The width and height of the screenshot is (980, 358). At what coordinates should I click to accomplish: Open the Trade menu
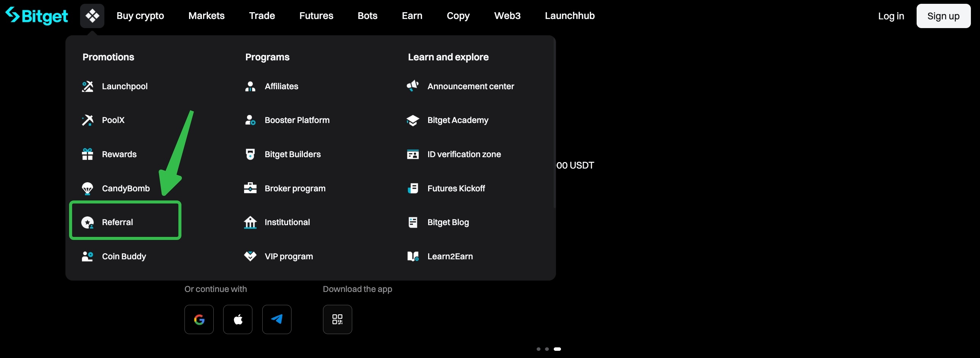click(262, 16)
